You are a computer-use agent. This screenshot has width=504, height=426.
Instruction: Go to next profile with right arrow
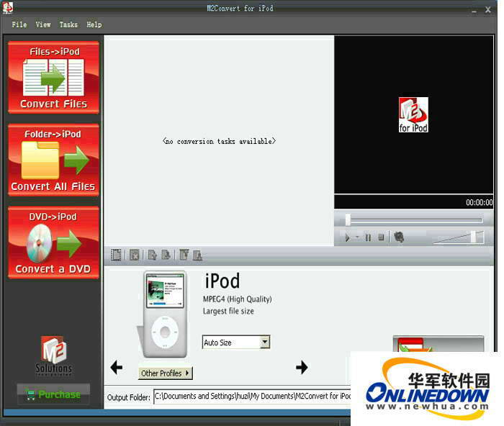coord(302,367)
